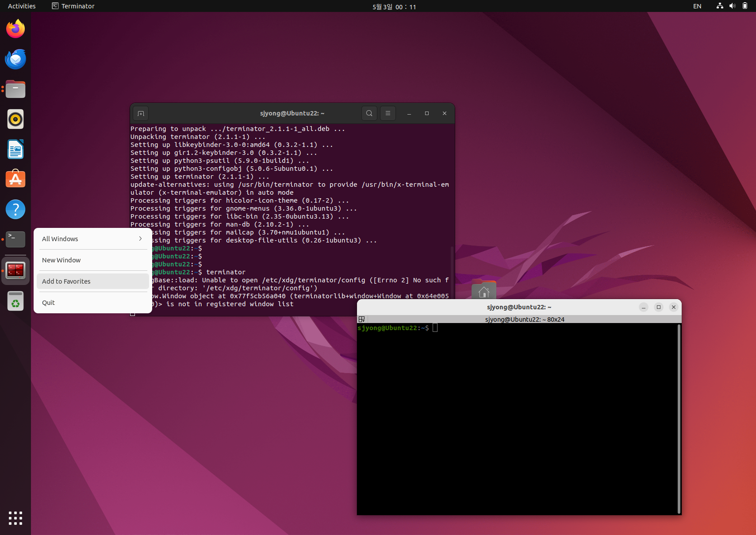This screenshot has height=535, width=756.
Task: Select Add to Favorites in the menu
Action: click(92, 281)
